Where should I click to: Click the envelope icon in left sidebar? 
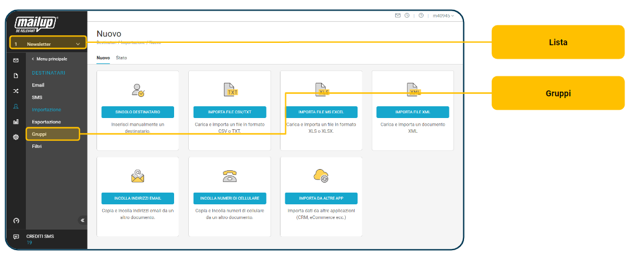(x=16, y=60)
